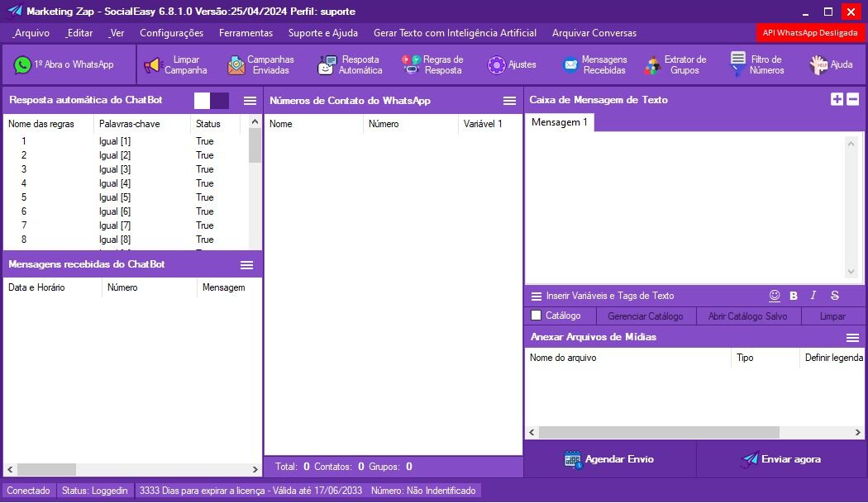Open the Arquivo menu
The image size is (868, 503).
tap(31, 33)
